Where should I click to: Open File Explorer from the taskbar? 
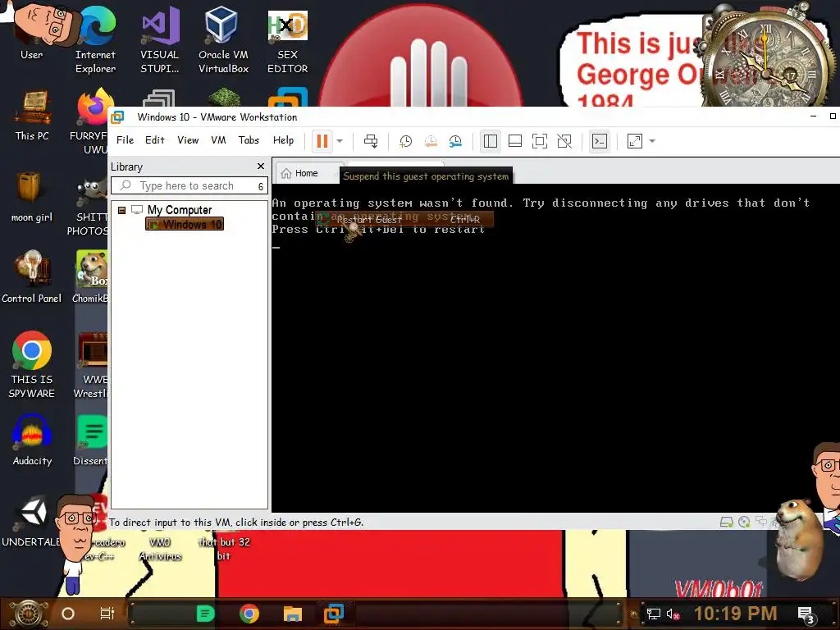click(x=293, y=614)
